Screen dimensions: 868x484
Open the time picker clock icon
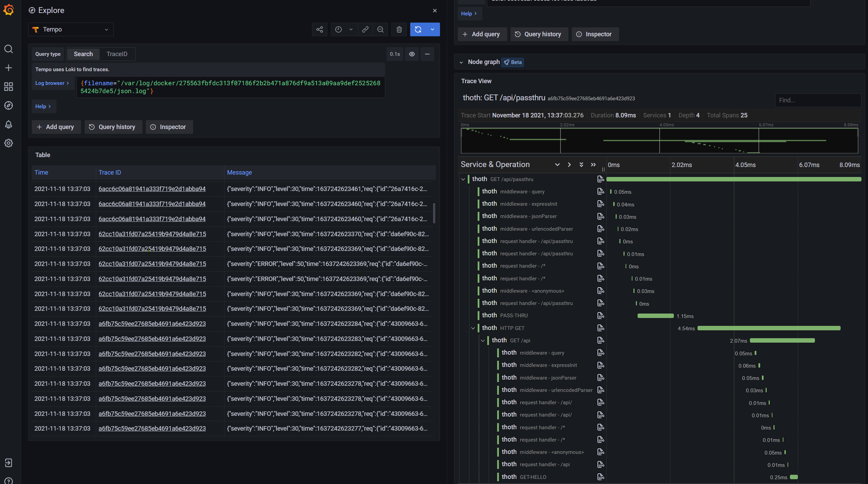(x=338, y=29)
